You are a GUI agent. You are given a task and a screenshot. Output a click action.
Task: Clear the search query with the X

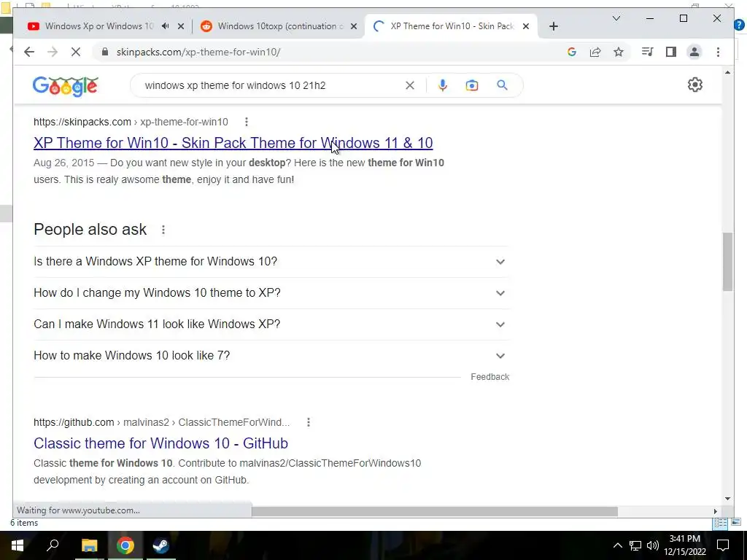[x=410, y=86]
